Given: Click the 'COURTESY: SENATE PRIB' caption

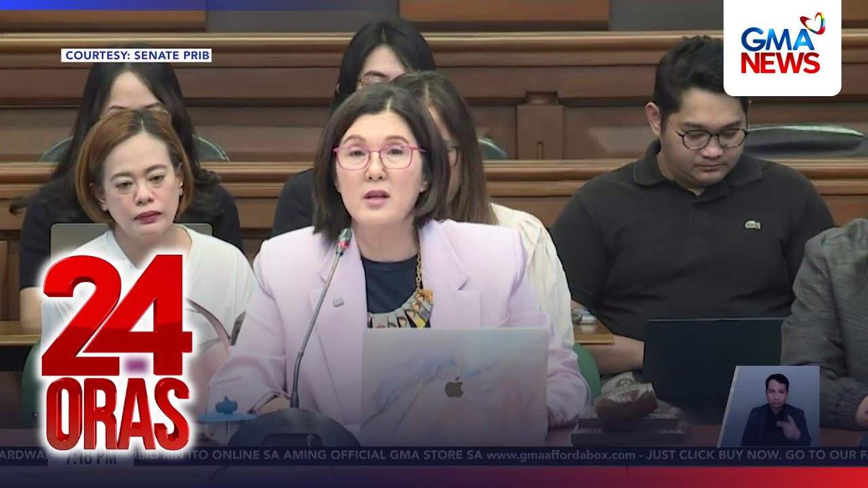Looking at the screenshot, I should click(x=136, y=56).
